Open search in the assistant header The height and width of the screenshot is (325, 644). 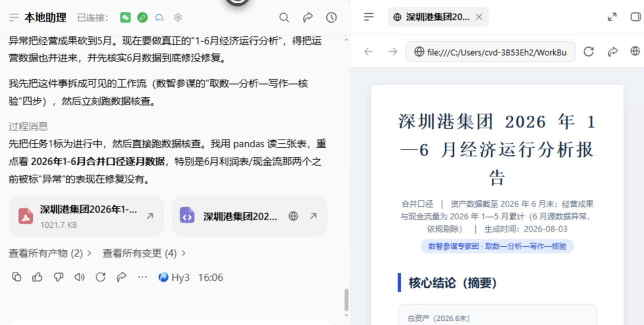click(x=284, y=17)
